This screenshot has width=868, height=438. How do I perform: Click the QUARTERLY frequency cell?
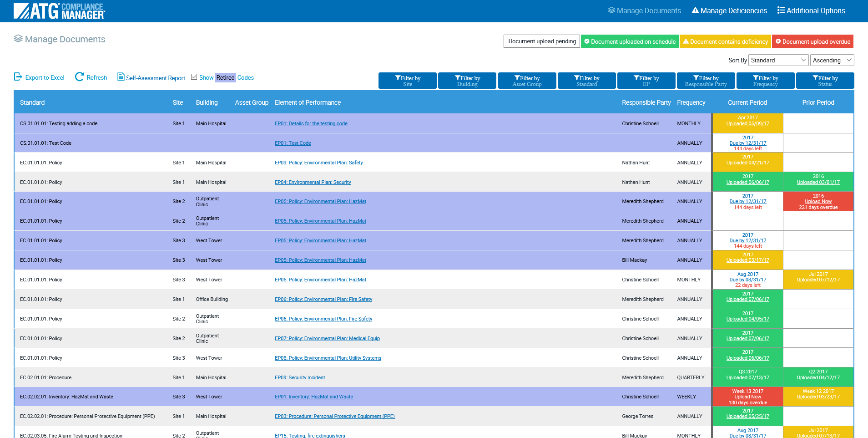691,377
